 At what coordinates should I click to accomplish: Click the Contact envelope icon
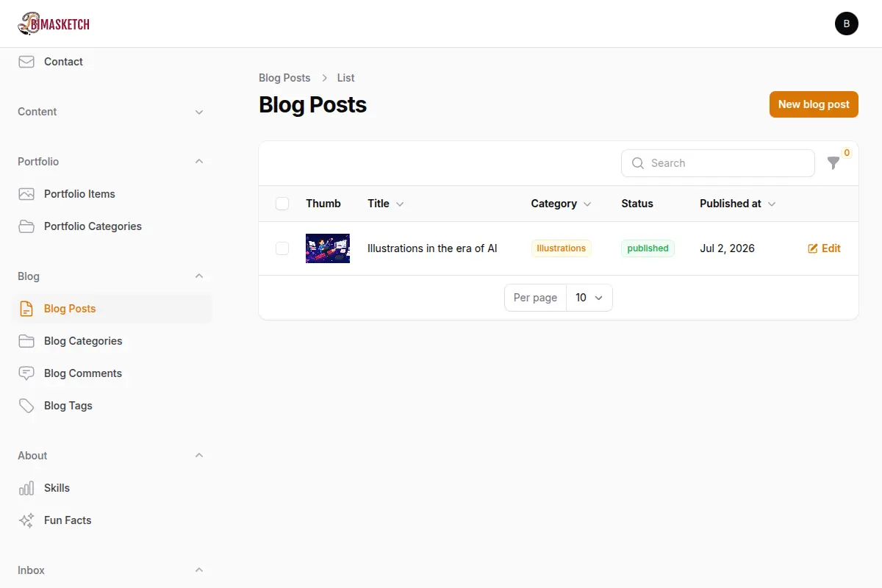tap(26, 62)
